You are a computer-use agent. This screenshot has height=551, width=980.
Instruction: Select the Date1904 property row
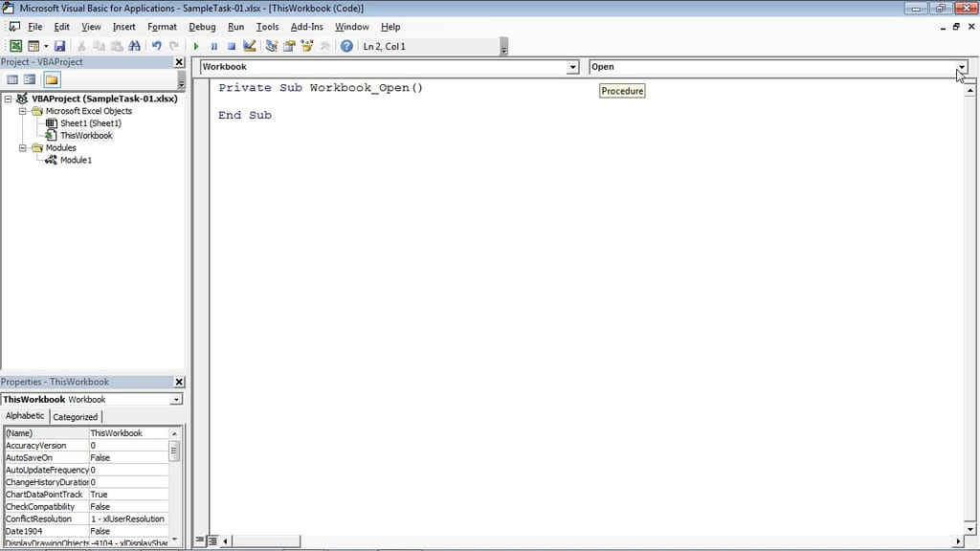pos(86,531)
